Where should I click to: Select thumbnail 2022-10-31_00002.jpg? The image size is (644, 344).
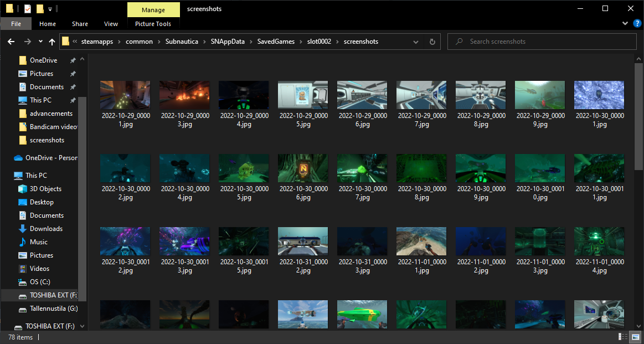tap(303, 242)
